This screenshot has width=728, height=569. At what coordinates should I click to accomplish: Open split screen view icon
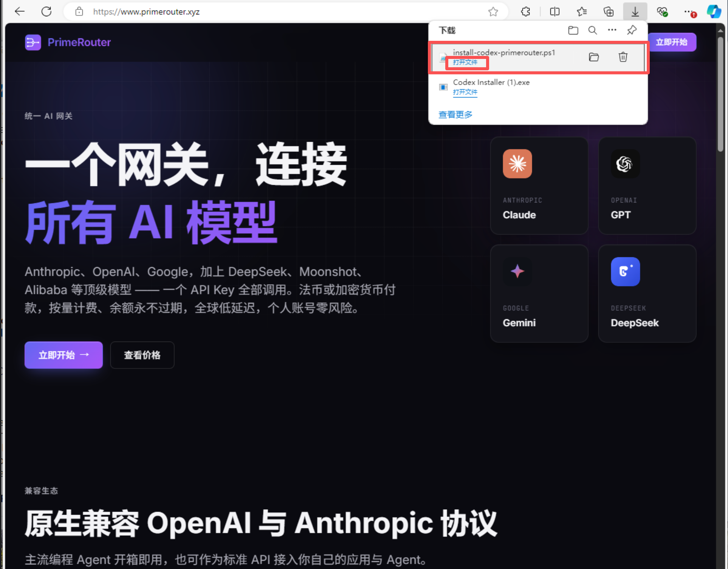[x=555, y=12]
